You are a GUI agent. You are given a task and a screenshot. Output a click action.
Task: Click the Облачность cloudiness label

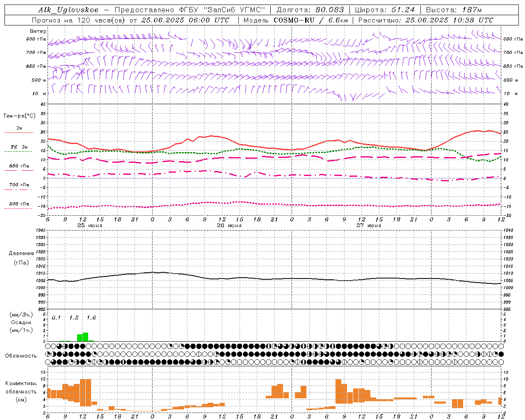[21, 356]
